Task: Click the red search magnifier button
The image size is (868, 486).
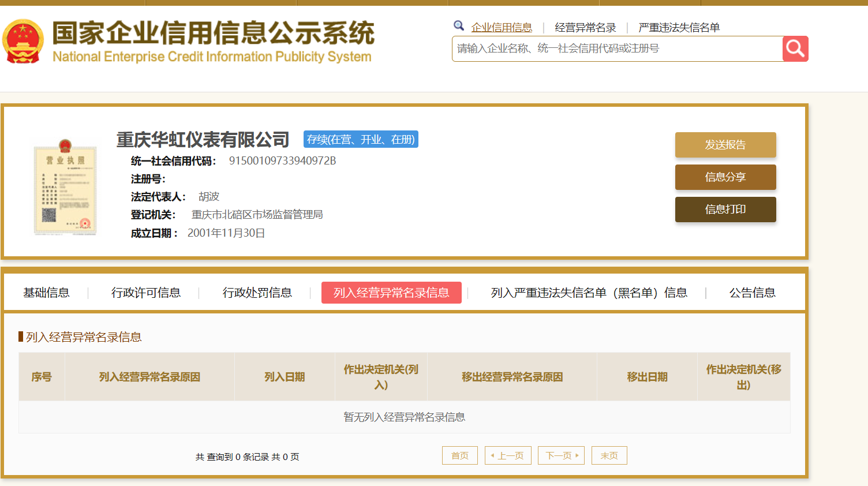Action: [795, 48]
